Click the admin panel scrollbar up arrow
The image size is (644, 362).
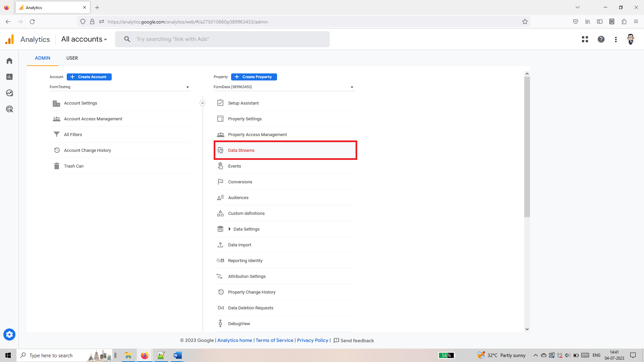[x=527, y=74]
